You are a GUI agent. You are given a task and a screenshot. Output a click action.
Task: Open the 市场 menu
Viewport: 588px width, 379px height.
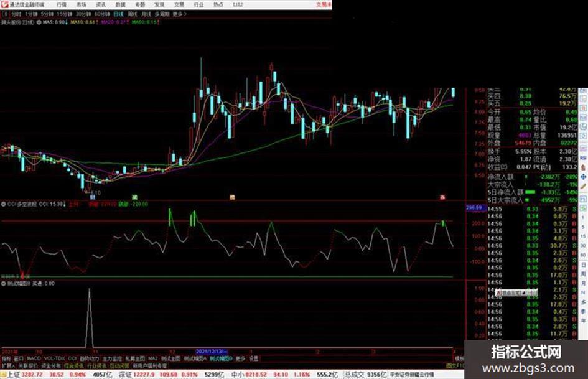point(81,5)
